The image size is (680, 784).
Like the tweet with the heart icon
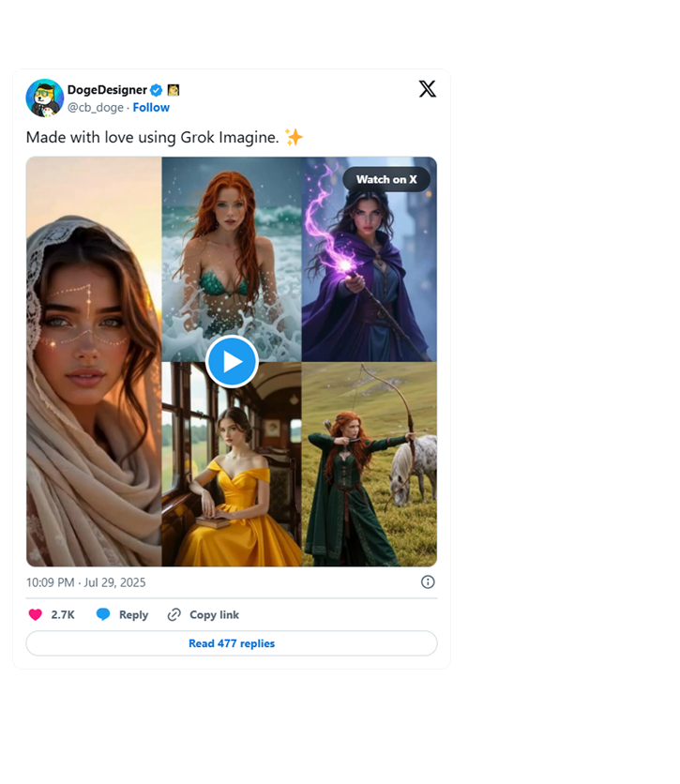(36, 615)
